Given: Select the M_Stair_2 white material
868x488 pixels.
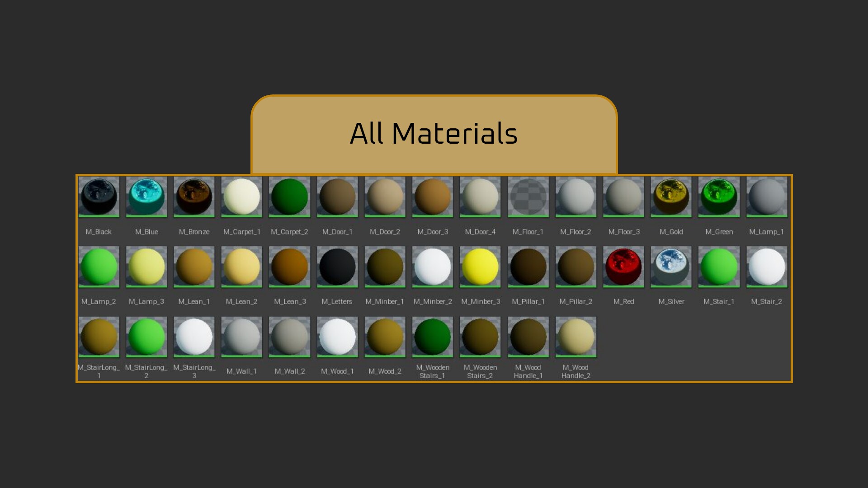Looking at the screenshot, I should pos(766,267).
